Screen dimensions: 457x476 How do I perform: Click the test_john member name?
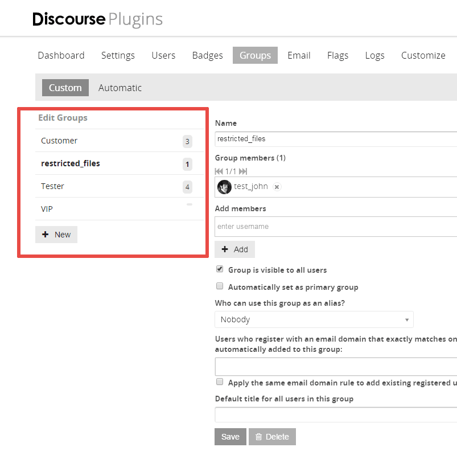click(x=251, y=186)
